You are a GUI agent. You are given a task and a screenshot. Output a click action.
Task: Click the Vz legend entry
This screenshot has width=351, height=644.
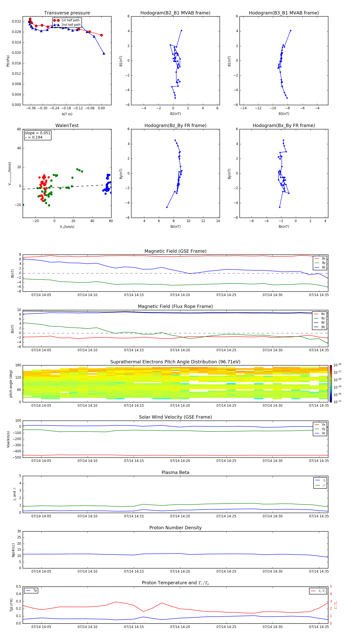point(320,433)
